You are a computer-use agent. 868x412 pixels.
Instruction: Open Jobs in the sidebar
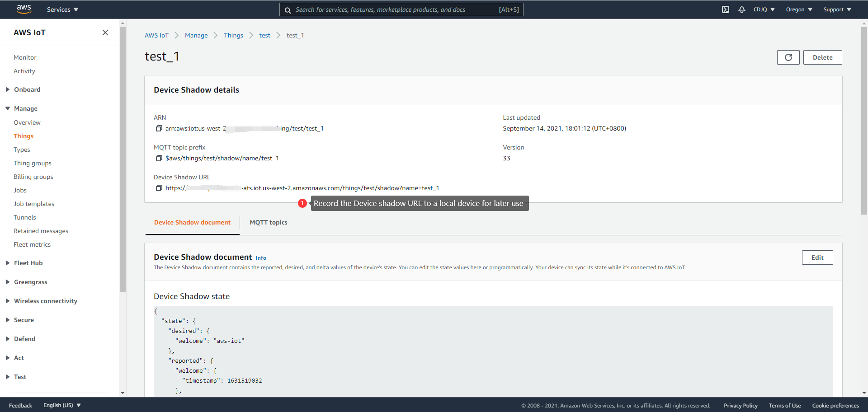(20, 190)
